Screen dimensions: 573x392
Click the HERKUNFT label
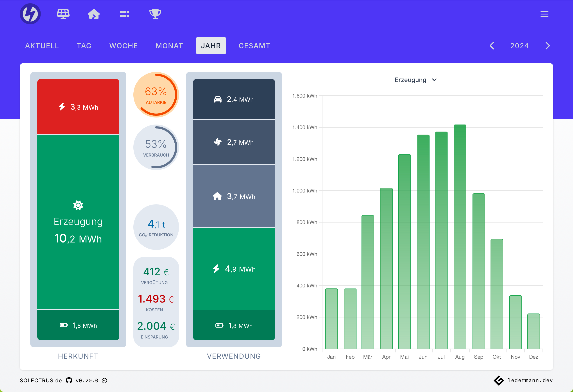point(78,356)
